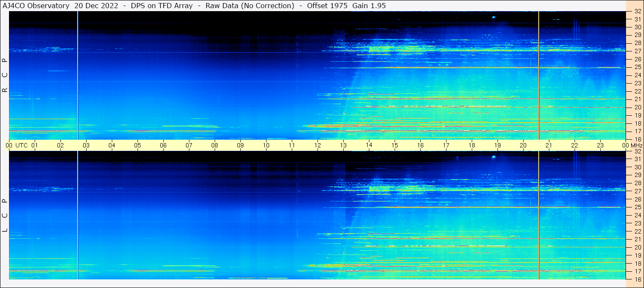Click the 14 hour tick label

pos(369,145)
